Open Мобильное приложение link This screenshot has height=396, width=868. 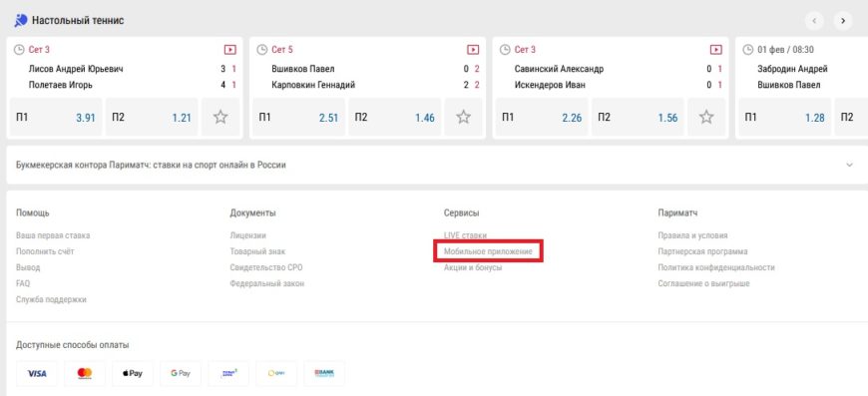tap(488, 251)
